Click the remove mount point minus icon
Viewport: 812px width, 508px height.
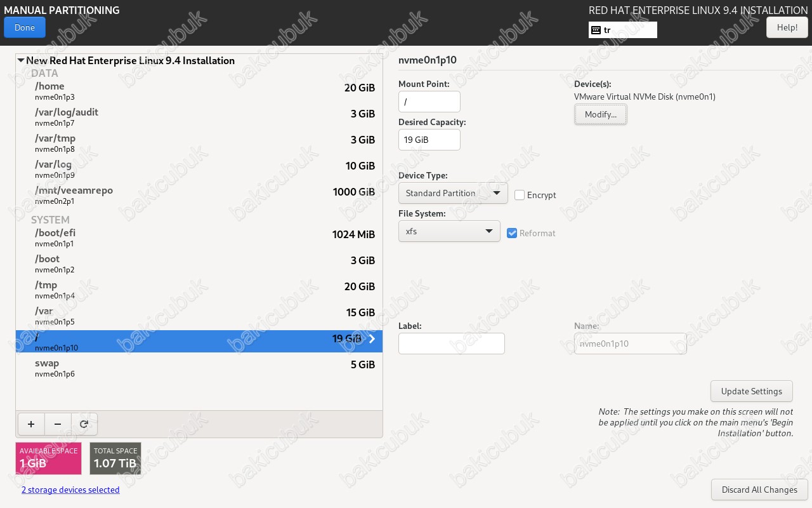pyautogui.click(x=58, y=424)
